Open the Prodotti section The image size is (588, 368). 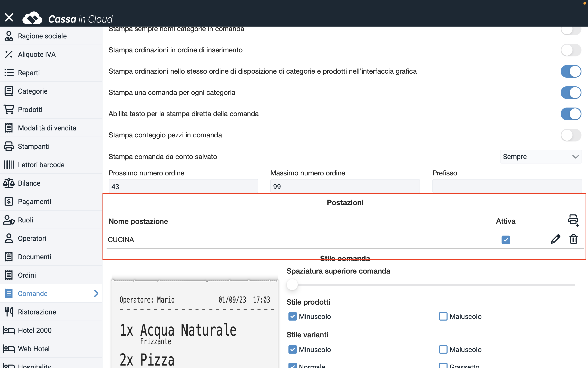[x=51, y=109]
